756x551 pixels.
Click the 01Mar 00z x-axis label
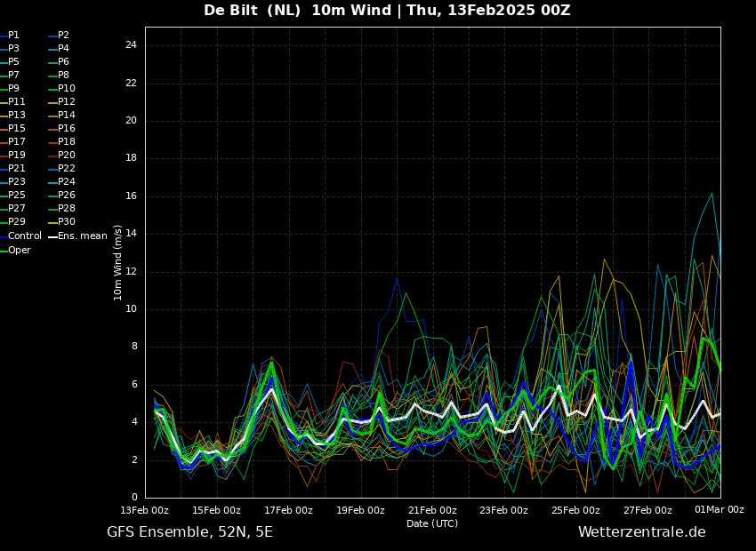[x=720, y=509]
